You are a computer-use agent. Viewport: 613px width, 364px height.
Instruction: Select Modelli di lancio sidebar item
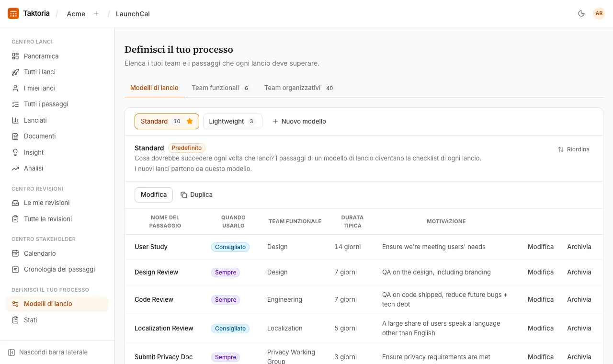click(57, 304)
